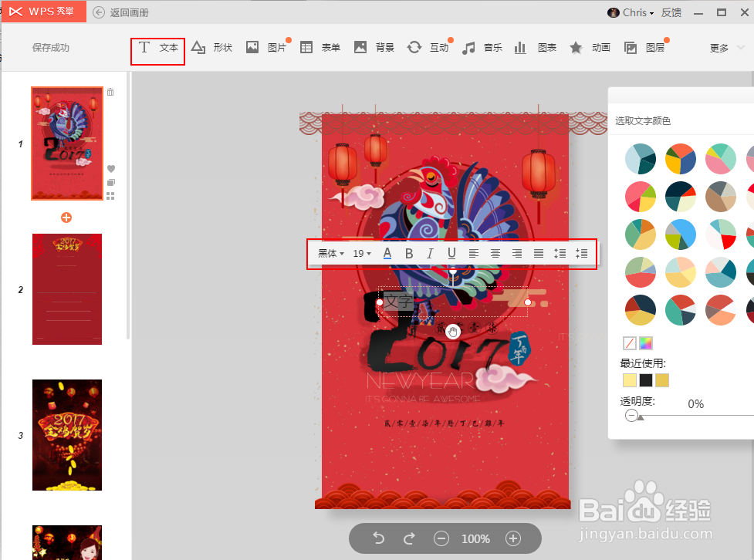
Task: Select the pink-yellow-green palette circle
Action: [641, 197]
